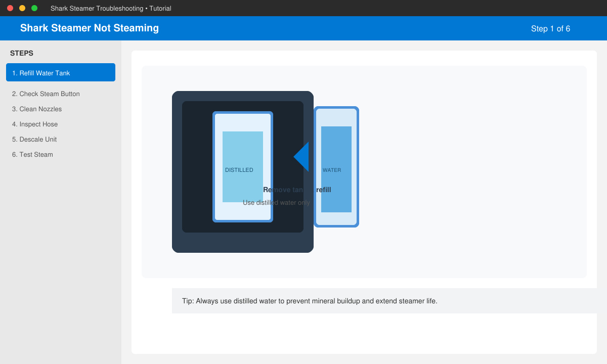607x364 pixels.
Task: Click the STEPS sidebar heading
Action: (x=22, y=53)
